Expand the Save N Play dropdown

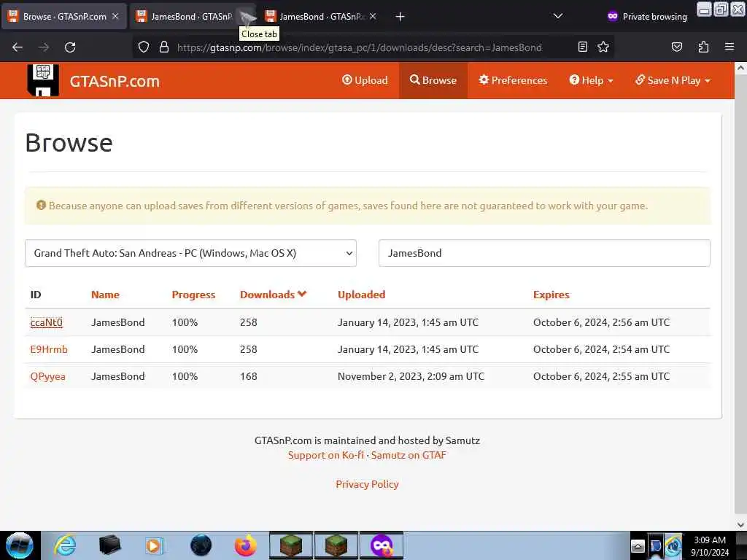(673, 80)
